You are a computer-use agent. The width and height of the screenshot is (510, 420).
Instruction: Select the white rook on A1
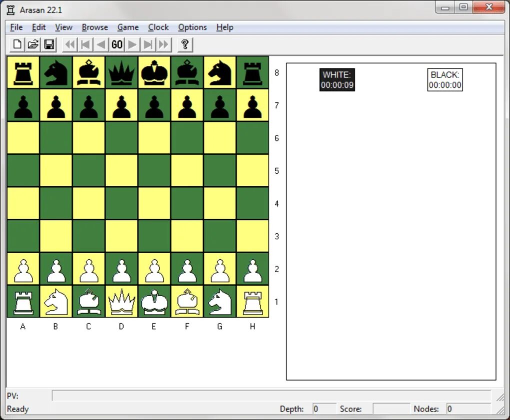pos(23,302)
